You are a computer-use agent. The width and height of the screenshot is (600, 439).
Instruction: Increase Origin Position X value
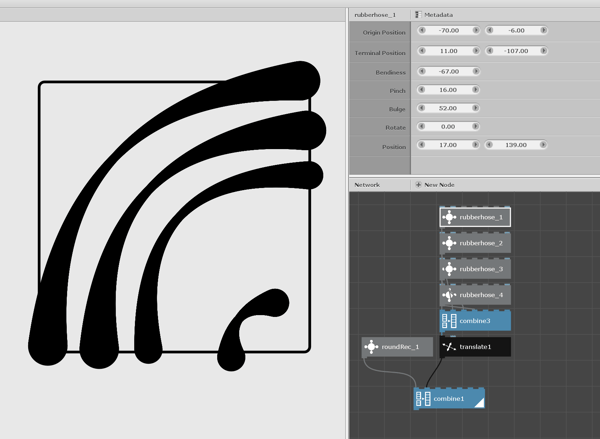pyautogui.click(x=476, y=30)
